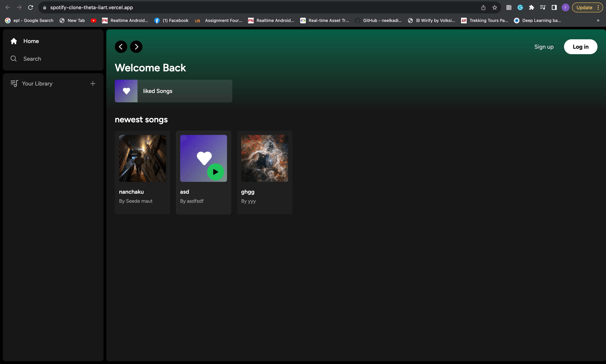Reload the page
This screenshot has width=606, height=364.
(x=30, y=7)
